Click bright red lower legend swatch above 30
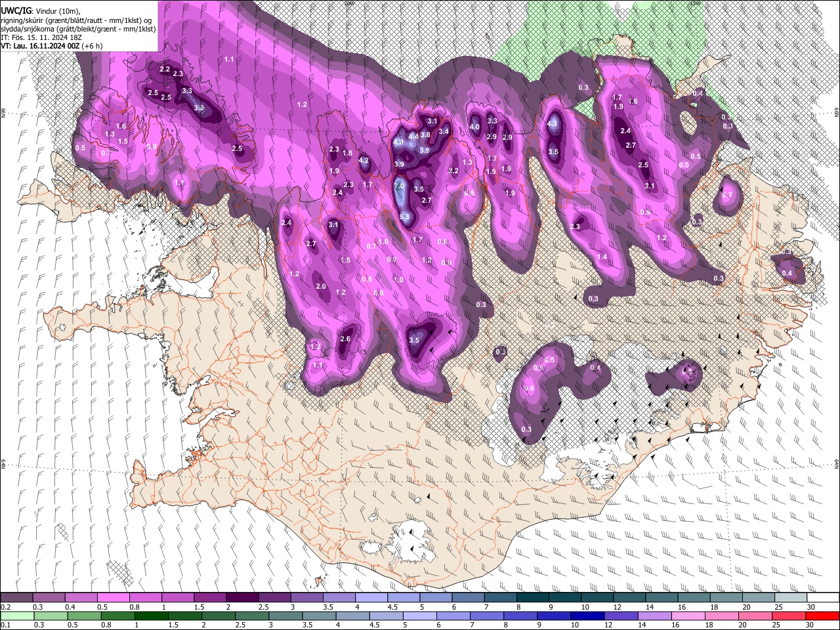The height and width of the screenshot is (630, 840). 822,616
